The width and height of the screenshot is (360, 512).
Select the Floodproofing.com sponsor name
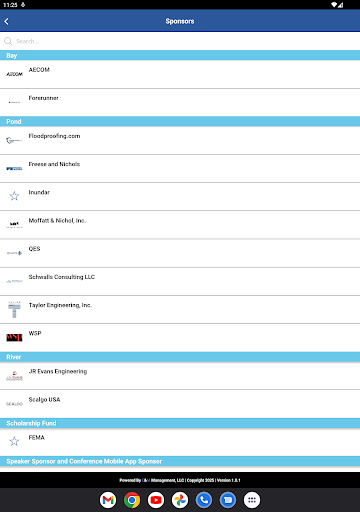54,136
